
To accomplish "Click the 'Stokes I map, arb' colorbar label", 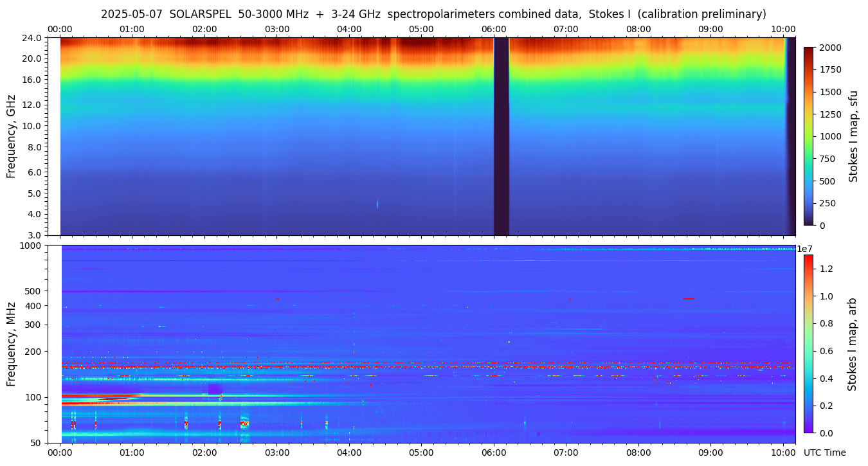I will pos(853,344).
